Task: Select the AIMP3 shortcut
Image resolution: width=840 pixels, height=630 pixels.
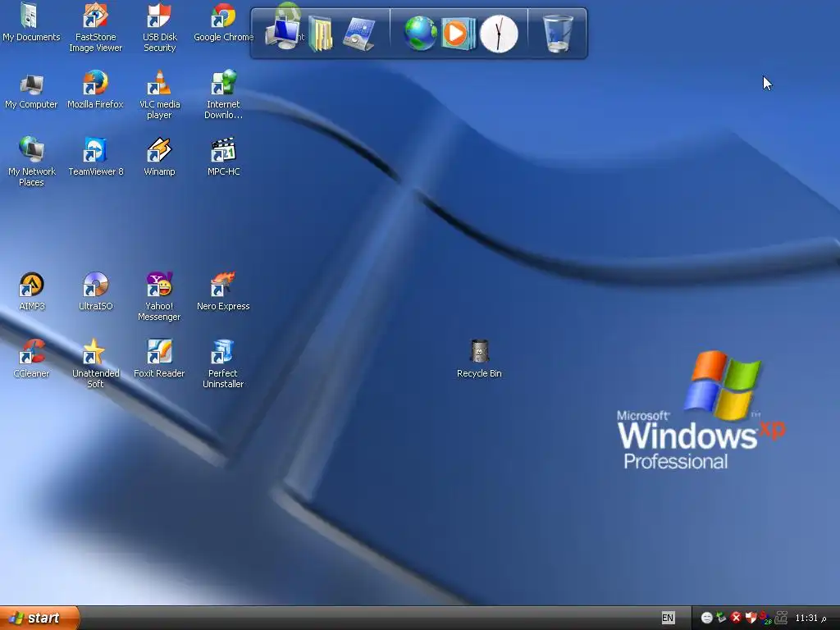Action: (x=31, y=292)
